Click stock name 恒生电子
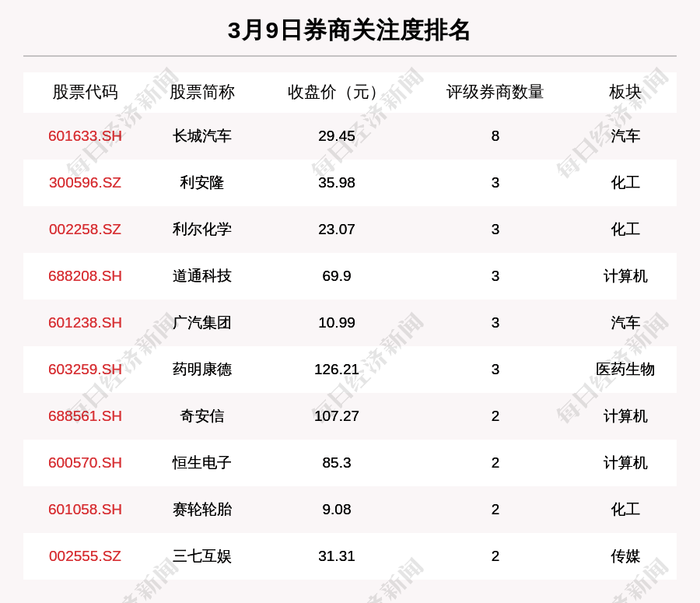 pyautogui.click(x=202, y=463)
